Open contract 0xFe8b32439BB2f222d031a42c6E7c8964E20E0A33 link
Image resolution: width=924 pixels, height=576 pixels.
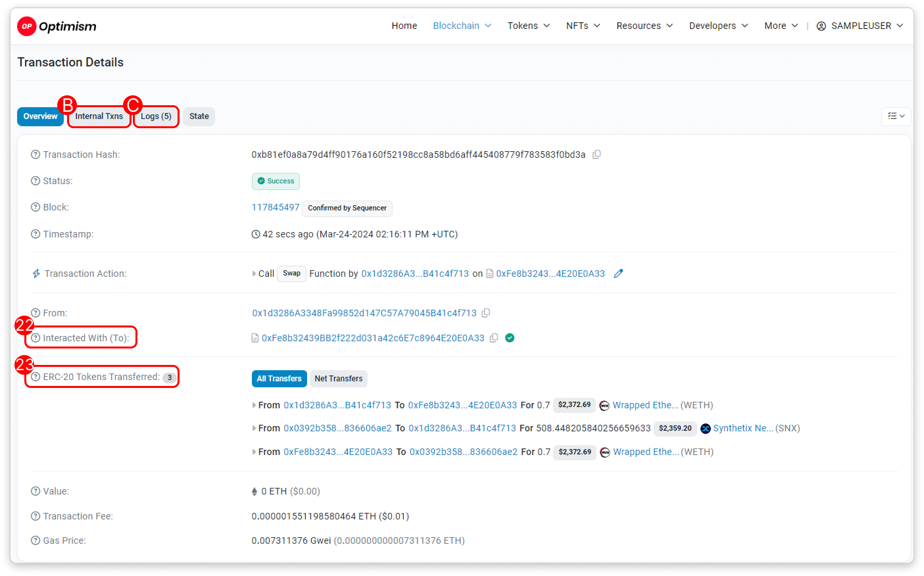[x=373, y=338]
